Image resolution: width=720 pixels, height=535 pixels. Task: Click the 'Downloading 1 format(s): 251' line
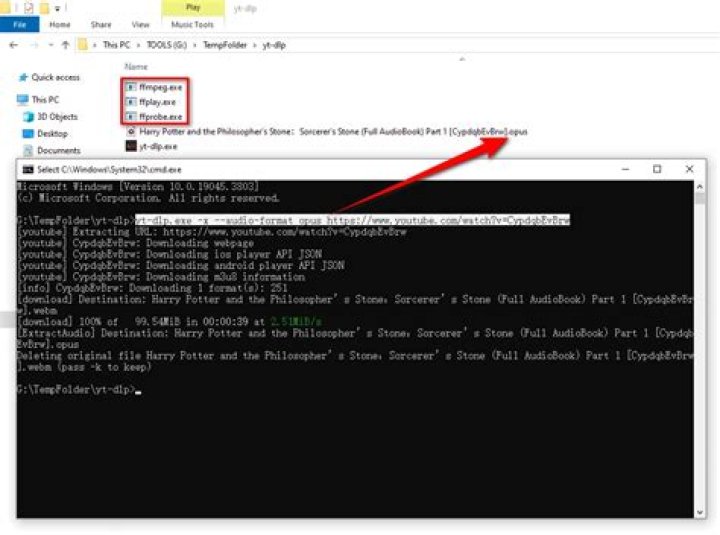152,288
